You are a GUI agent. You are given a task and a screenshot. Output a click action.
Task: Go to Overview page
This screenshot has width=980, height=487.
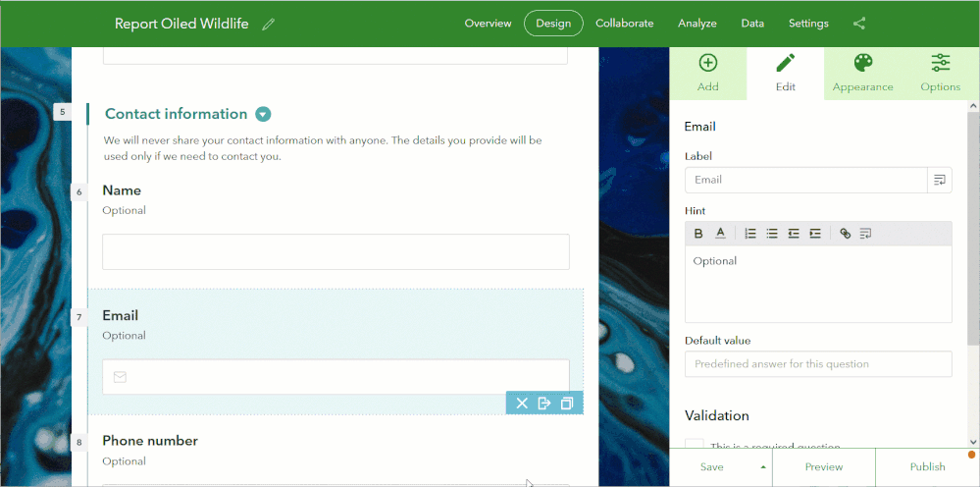pyautogui.click(x=489, y=24)
